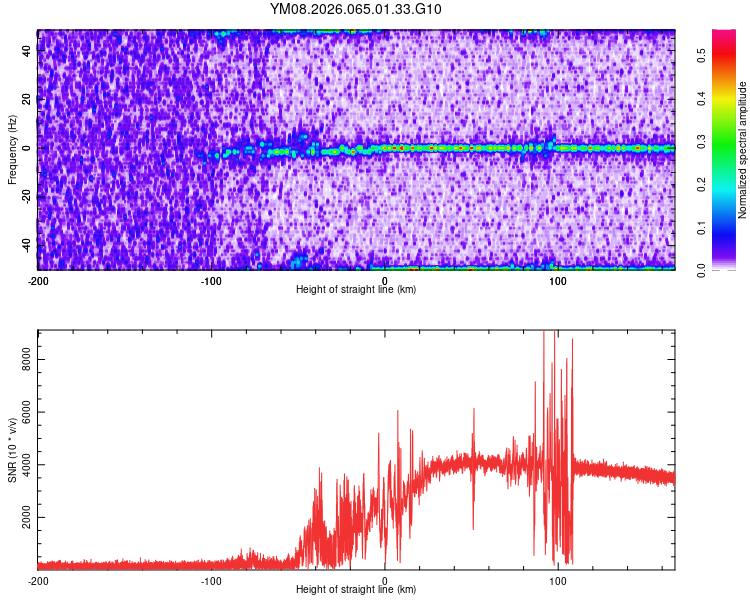
Task: Click the SNR plot's Height of straight line label
Action: (x=356, y=589)
